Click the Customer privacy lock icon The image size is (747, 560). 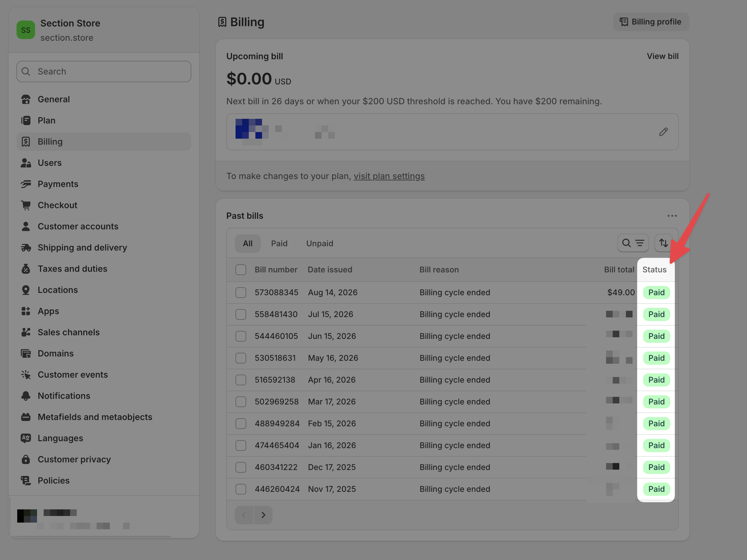pyautogui.click(x=26, y=459)
